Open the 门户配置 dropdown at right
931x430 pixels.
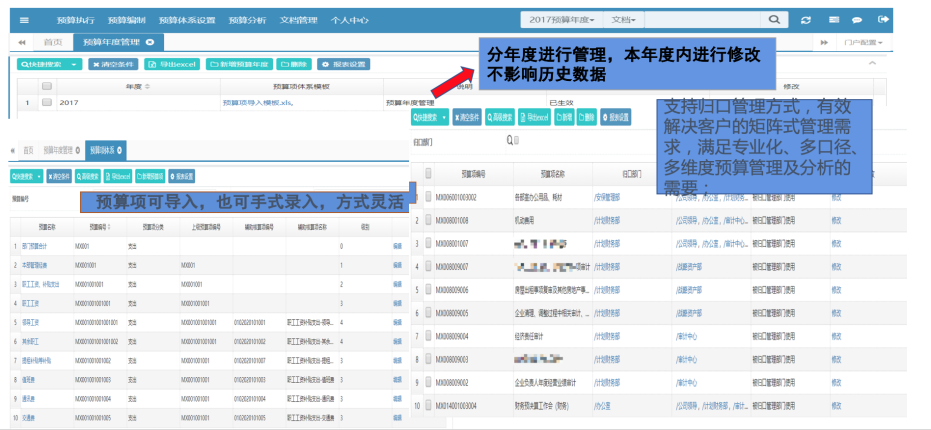tap(862, 42)
